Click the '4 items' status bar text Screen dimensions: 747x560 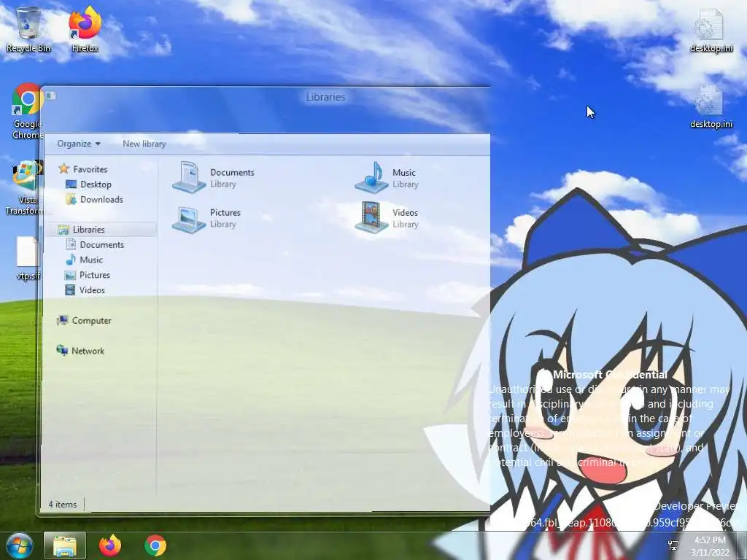63,505
